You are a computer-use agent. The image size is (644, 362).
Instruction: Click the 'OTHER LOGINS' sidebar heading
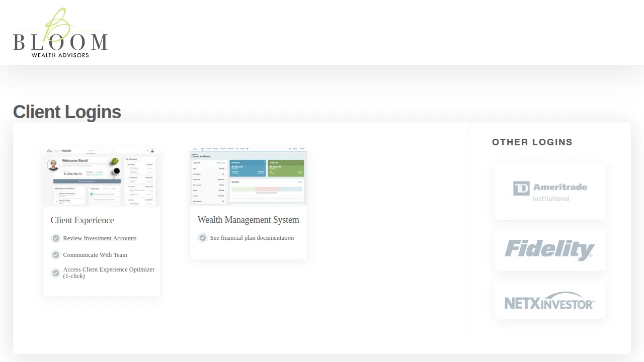(532, 142)
